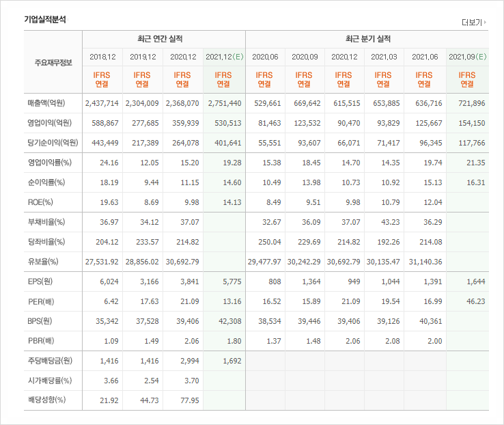Click the payout ratio value 21.92
The image size is (504, 425).
[109, 401]
